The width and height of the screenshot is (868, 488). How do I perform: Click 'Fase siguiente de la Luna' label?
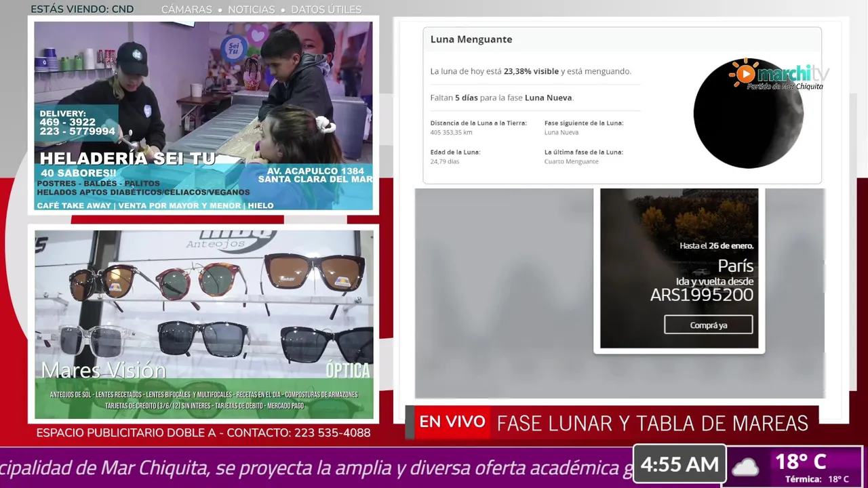584,123
